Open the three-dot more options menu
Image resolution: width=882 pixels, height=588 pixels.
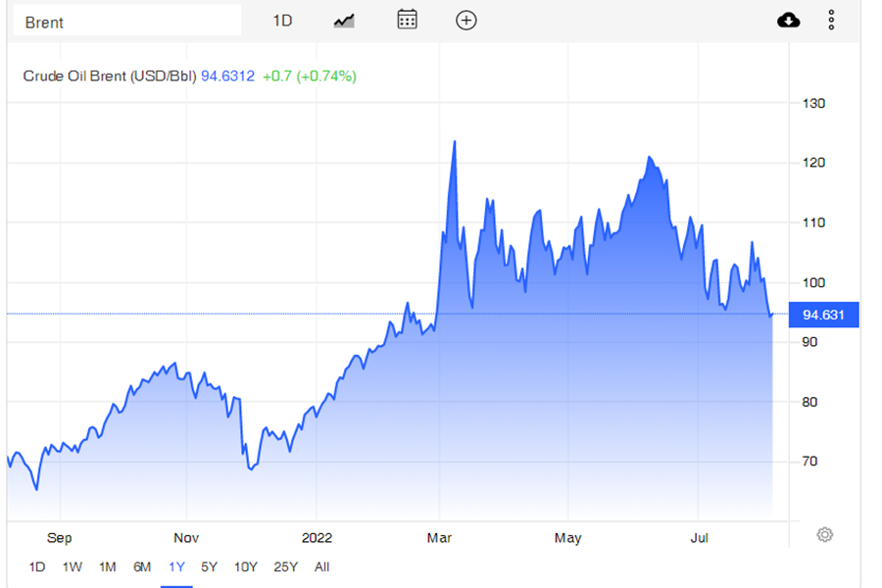coord(831,21)
